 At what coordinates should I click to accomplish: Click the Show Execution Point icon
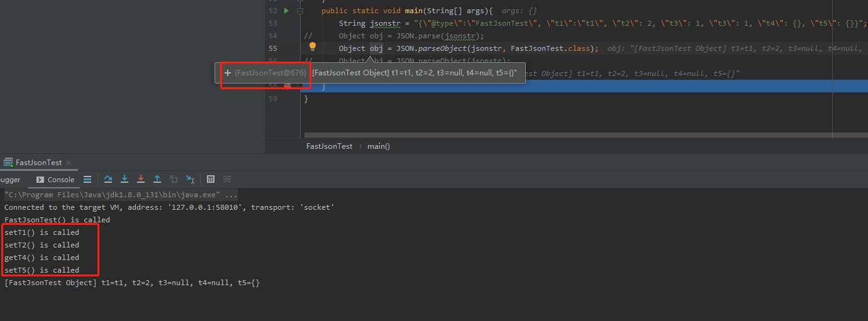point(87,179)
